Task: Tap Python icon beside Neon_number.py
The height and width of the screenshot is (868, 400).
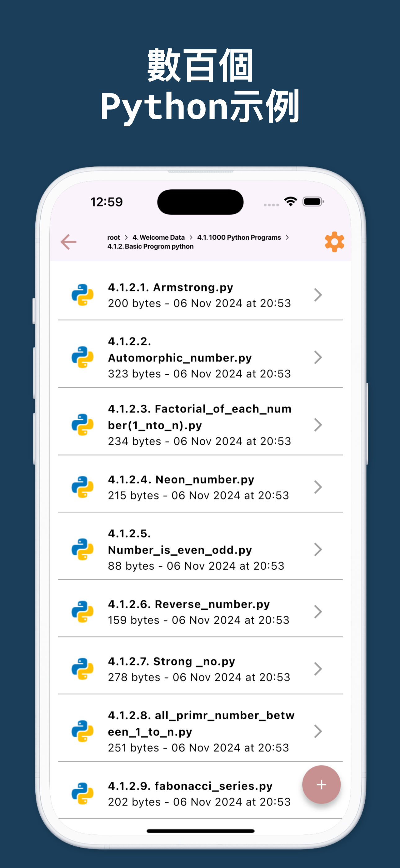Action: click(82, 487)
